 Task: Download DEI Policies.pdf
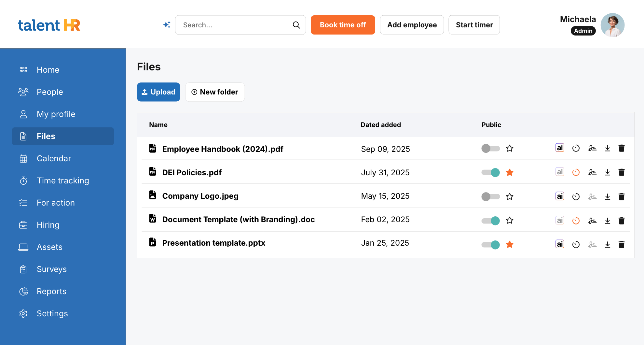608,172
